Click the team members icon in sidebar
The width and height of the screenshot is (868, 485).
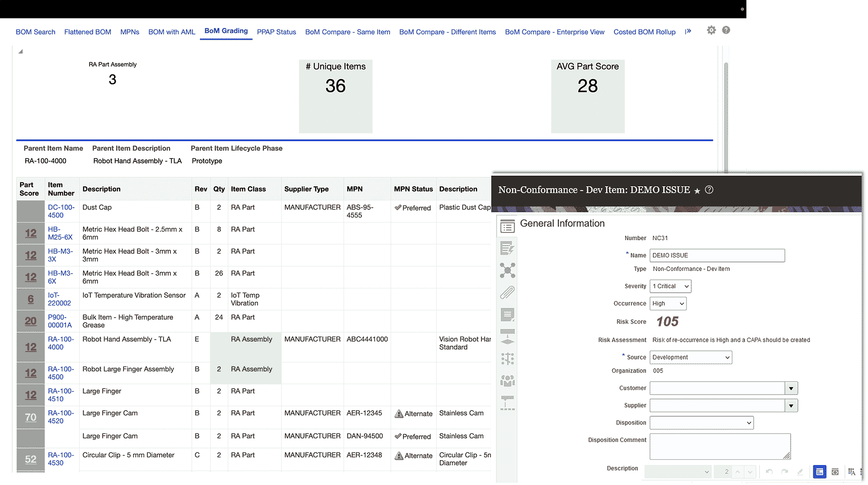pyautogui.click(x=507, y=380)
